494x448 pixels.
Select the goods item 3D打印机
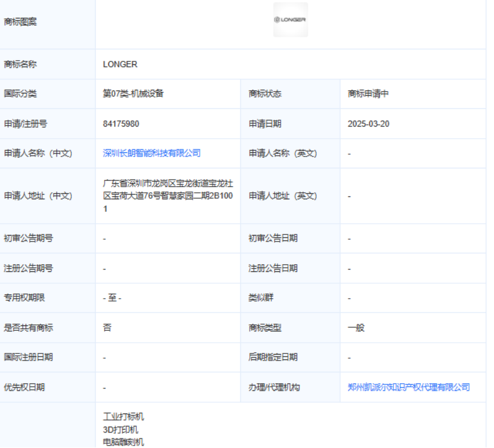coord(121,430)
